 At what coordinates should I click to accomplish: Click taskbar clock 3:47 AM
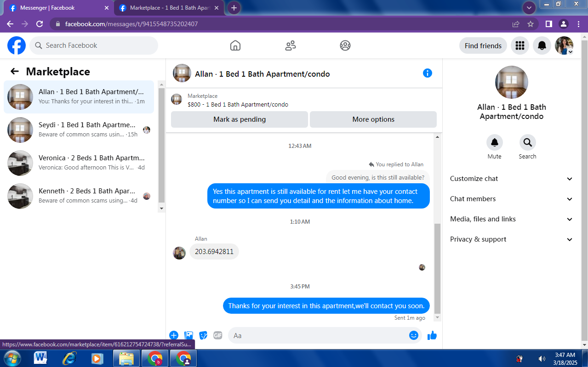pyautogui.click(x=565, y=358)
